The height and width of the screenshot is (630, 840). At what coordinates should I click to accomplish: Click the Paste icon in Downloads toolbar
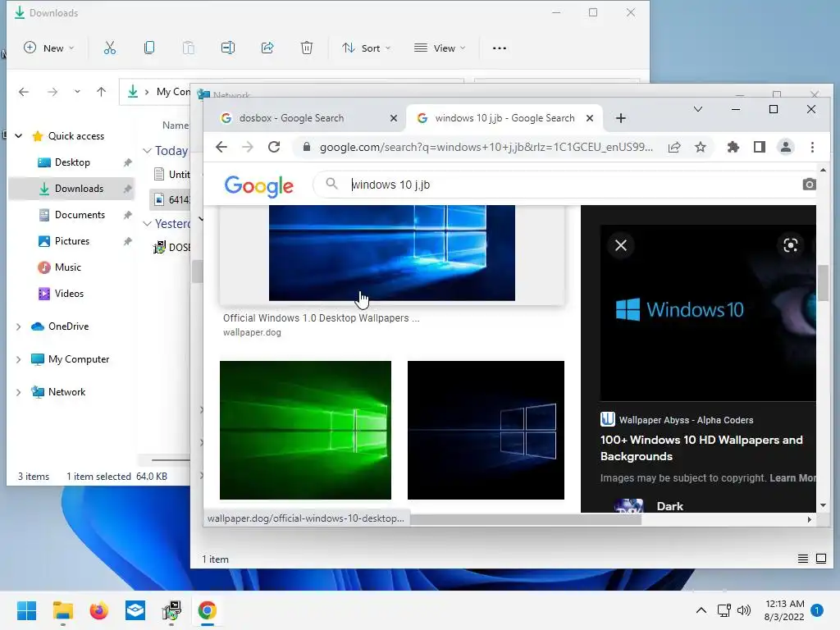pos(189,48)
